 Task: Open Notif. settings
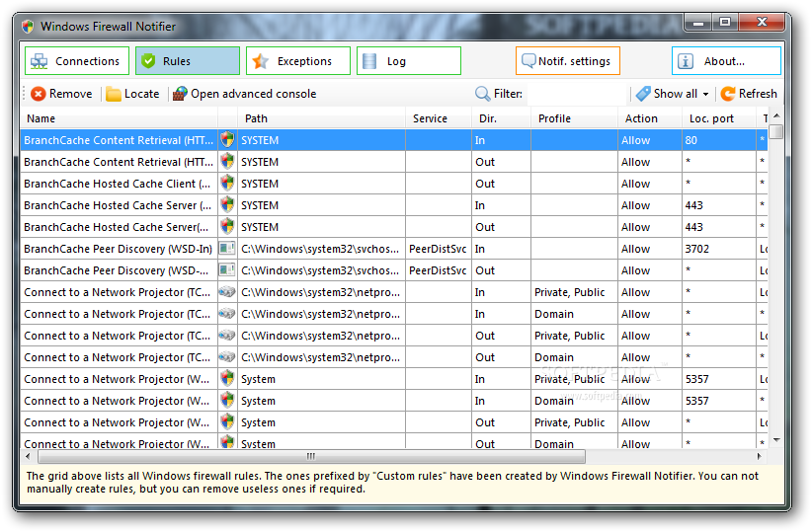click(x=568, y=61)
